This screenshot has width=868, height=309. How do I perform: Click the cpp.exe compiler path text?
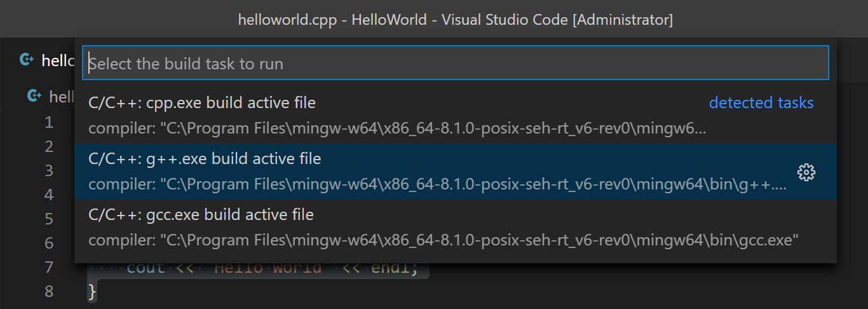pos(397,128)
